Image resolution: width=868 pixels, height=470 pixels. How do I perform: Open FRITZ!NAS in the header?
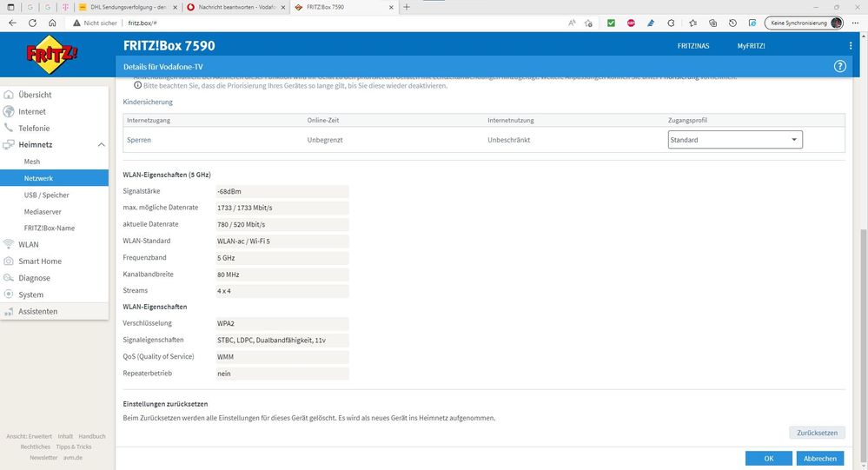pos(693,46)
